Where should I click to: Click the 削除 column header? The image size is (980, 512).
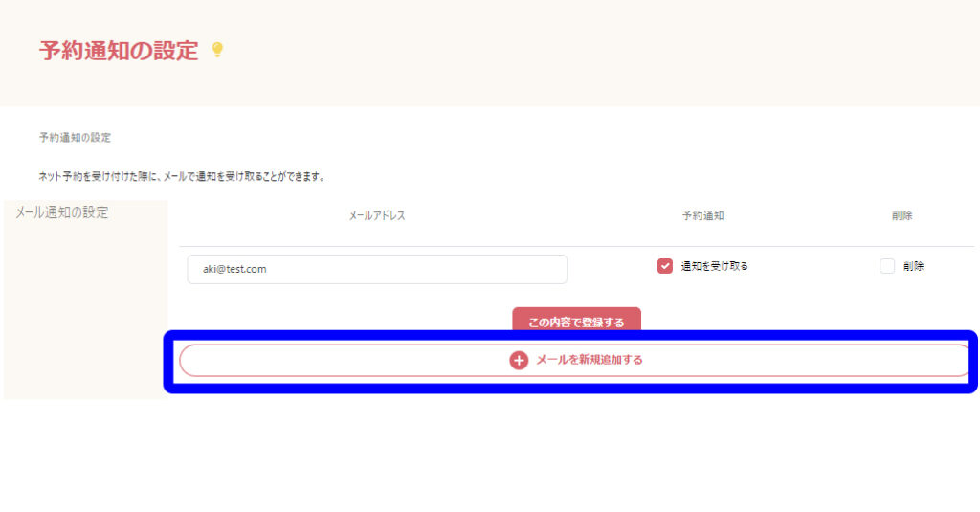pos(902,216)
